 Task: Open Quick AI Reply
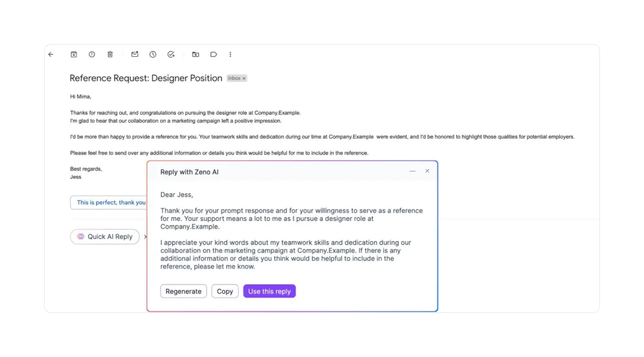[105, 237]
